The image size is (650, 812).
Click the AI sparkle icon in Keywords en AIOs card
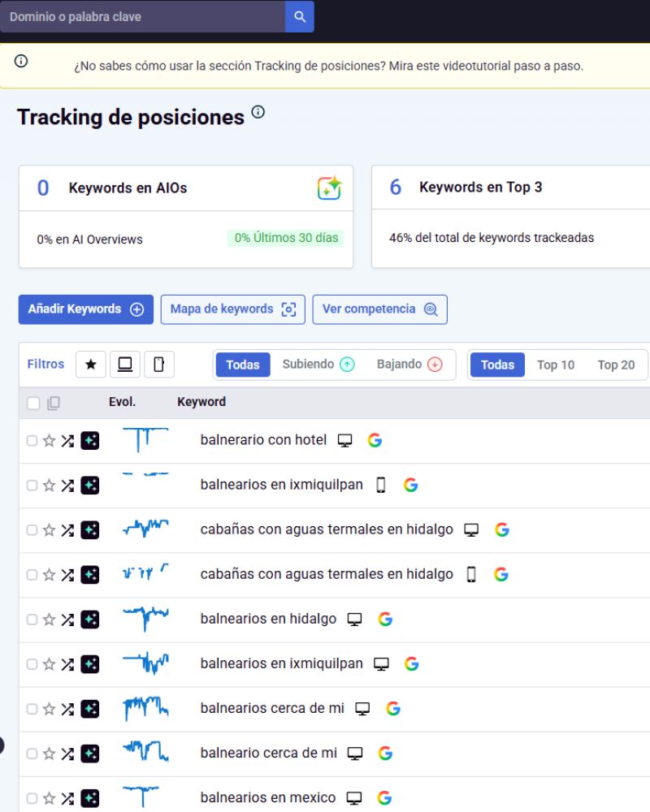point(329,188)
